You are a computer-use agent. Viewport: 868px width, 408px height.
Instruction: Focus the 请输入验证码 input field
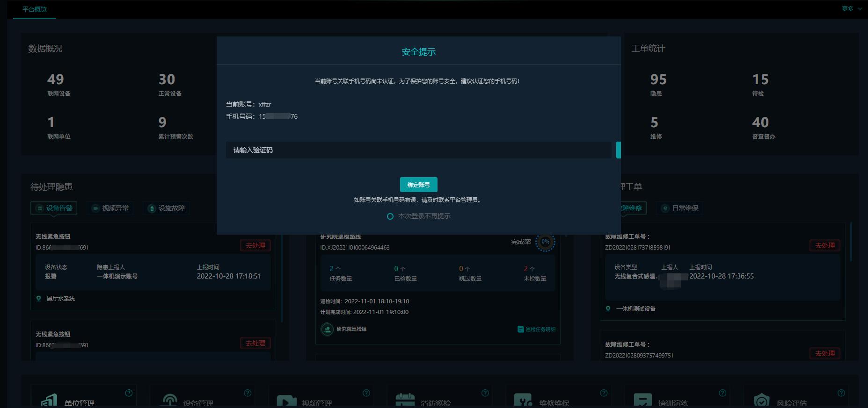419,150
